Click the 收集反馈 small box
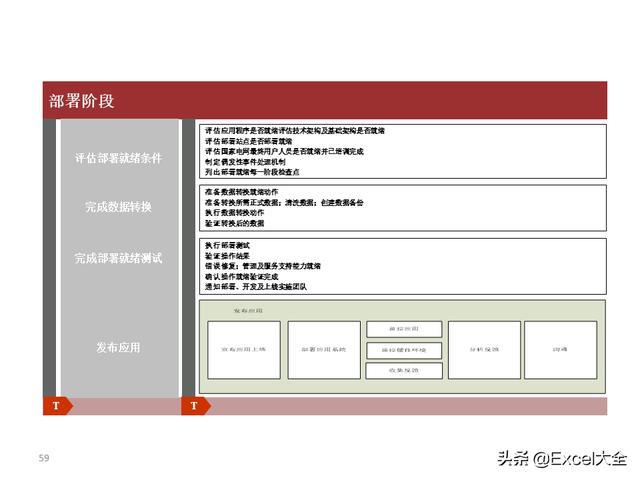This screenshot has height=480, width=640. coord(404,371)
